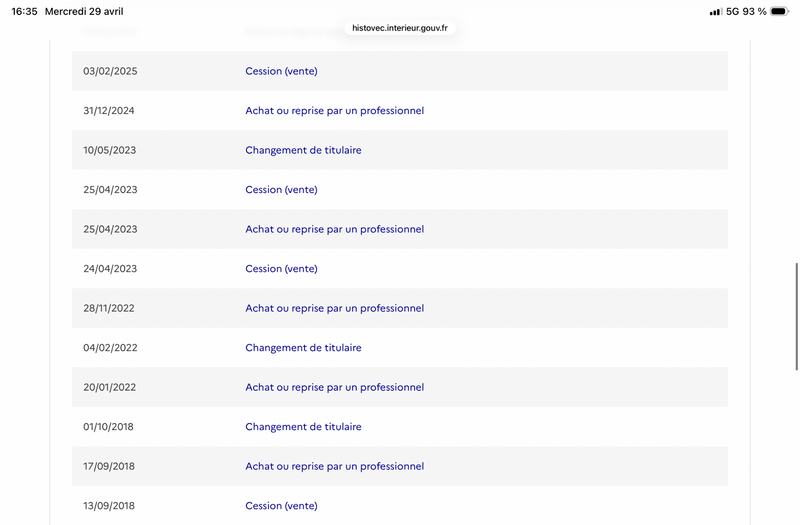Select Changement de titulaire dated 01/10/2018
This screenshot has height=525, width=800.
pyautogui.click(x=303, y=427)
